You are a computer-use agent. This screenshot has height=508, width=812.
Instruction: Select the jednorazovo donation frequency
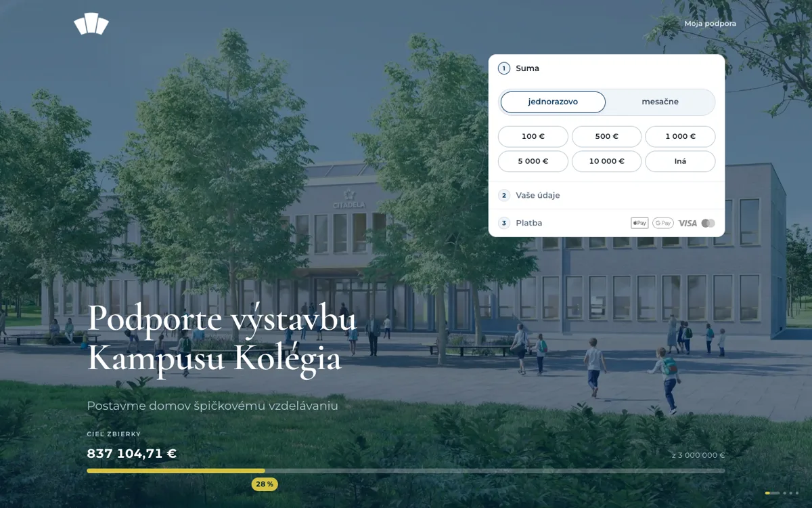553,102
